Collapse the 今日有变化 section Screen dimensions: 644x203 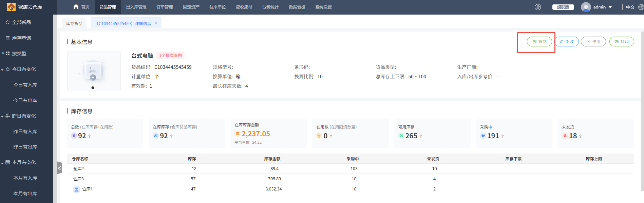point(2,69)
